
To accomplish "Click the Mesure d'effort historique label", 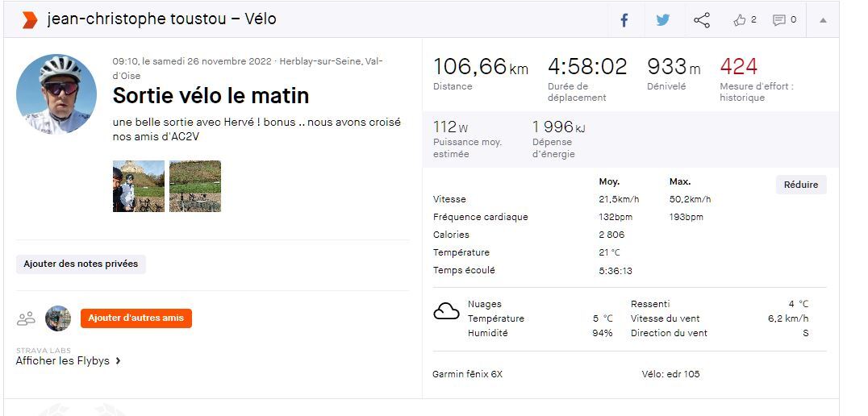I will 756,92.
